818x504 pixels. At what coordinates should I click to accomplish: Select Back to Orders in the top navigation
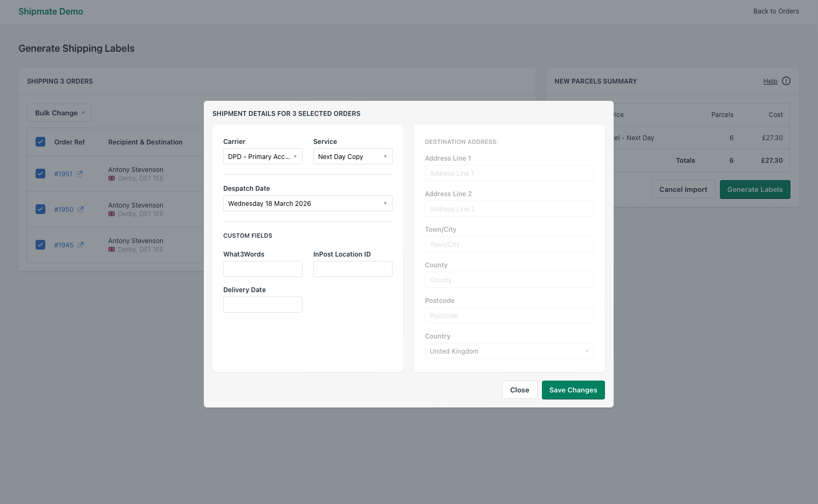[776, 11]
